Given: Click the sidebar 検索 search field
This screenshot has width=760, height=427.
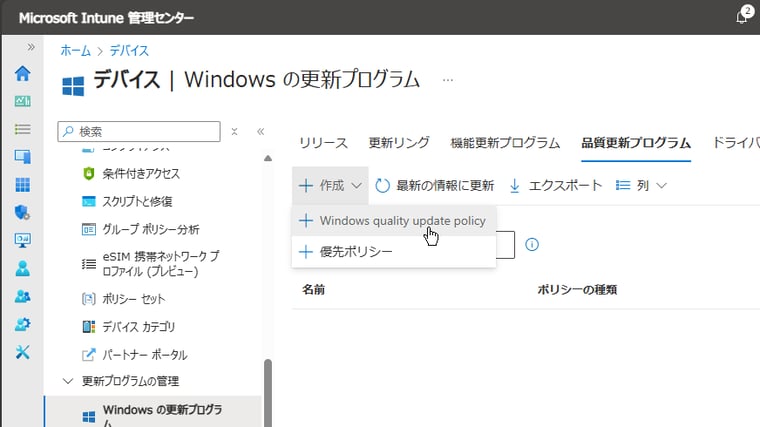Looking at the screenshot, I should coord(139,131).
